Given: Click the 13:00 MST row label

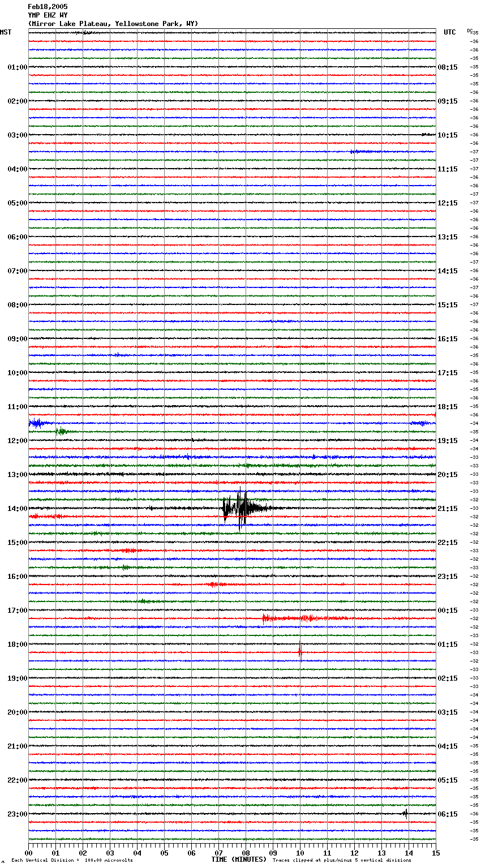Looking at the screenshot, I should 18,475.
